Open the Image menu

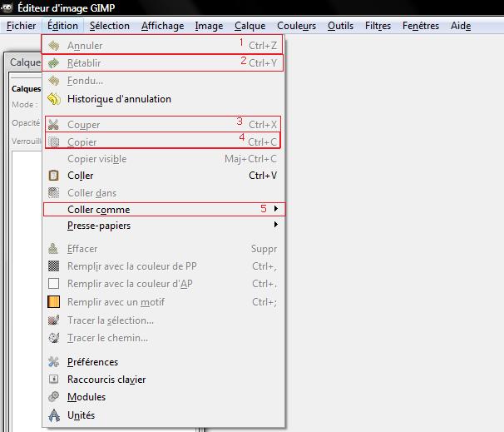(209, 26)
